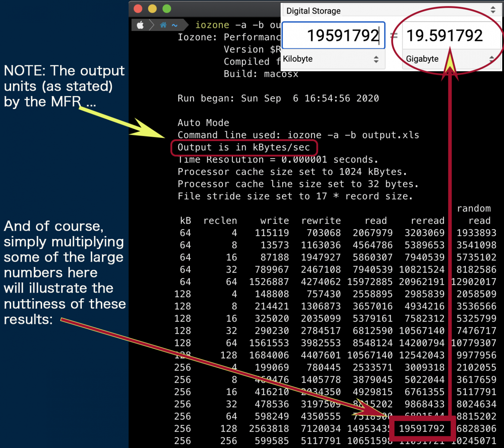This screenshot has width=504, height=448.
Task: Click read value 2067979
Action: click(x=373, y=233)
